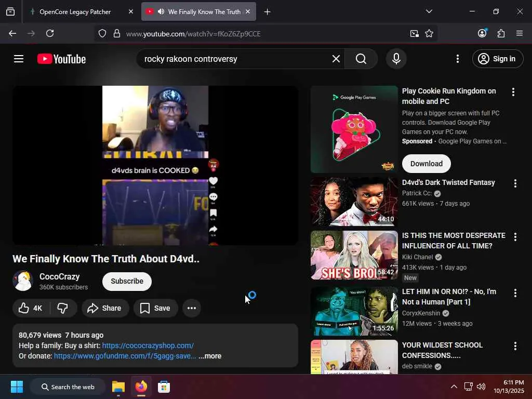Share this video
Image resolution: width=532 pixels, height=399 pixels.
tap(105, 308)
